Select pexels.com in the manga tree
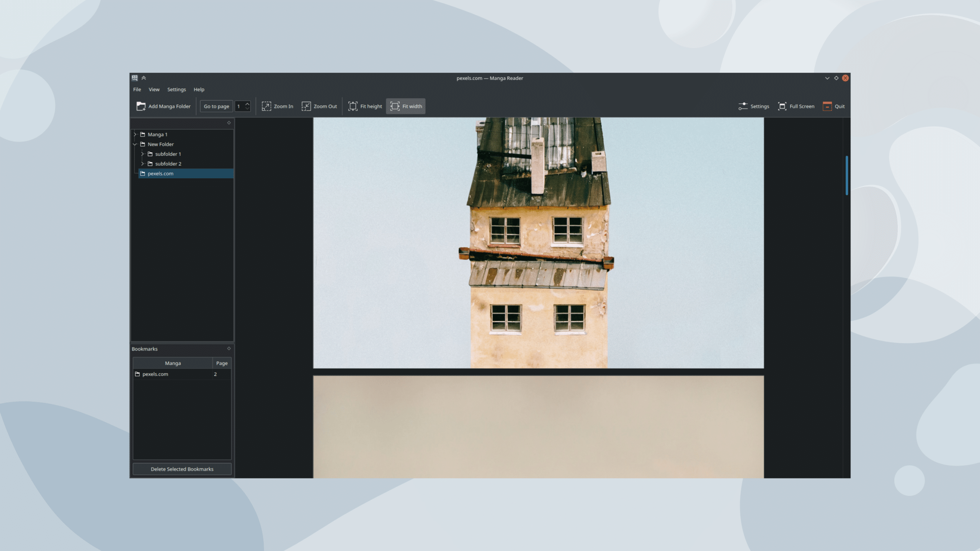This screenshot has width=980, height=551. (x=186, y=174)
